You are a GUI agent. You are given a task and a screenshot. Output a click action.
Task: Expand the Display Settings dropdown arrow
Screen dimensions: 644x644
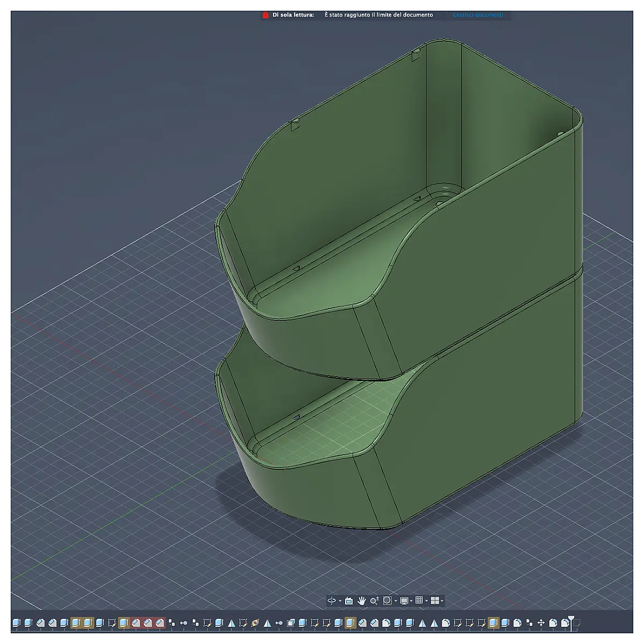[x=411, y=601]
